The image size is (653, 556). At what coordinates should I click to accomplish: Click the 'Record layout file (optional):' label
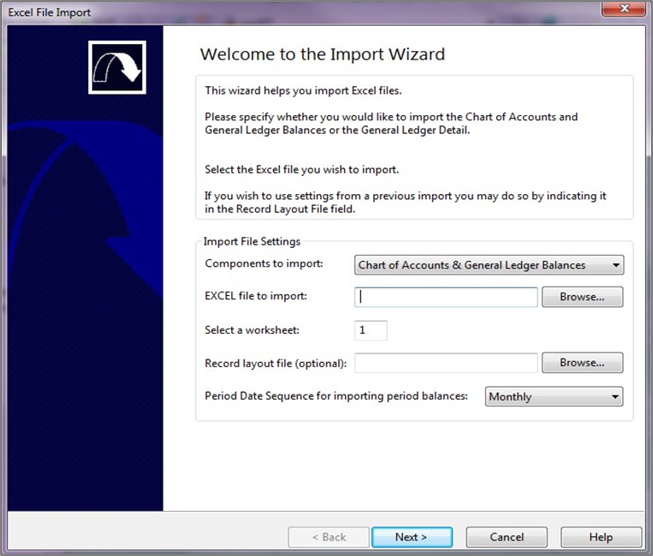tap(276, 364)
